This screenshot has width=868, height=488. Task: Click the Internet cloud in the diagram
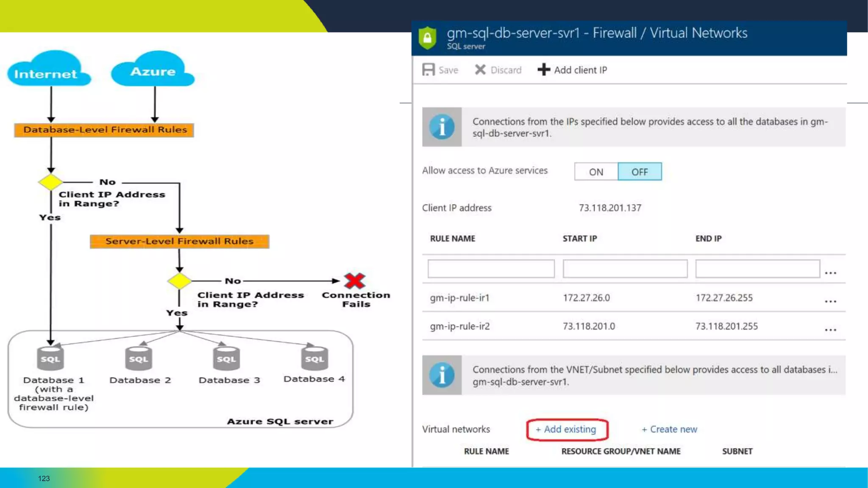[x=48, y=69]
